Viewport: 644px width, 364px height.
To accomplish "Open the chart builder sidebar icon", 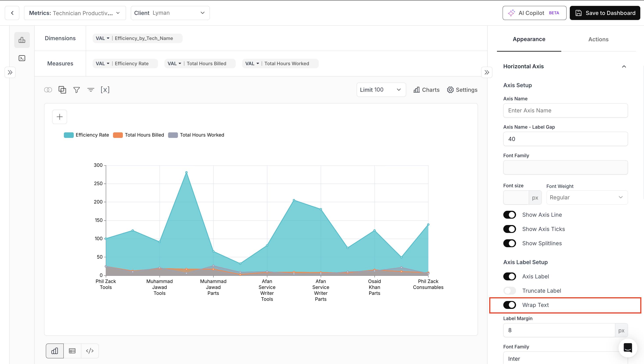I will coord(22,40).
